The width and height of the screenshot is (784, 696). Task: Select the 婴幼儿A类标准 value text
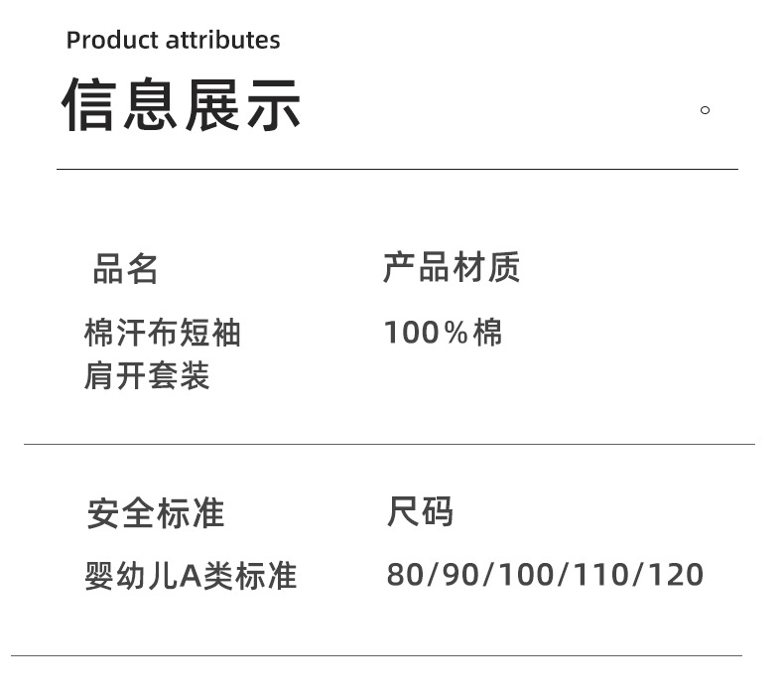(191, 576)
